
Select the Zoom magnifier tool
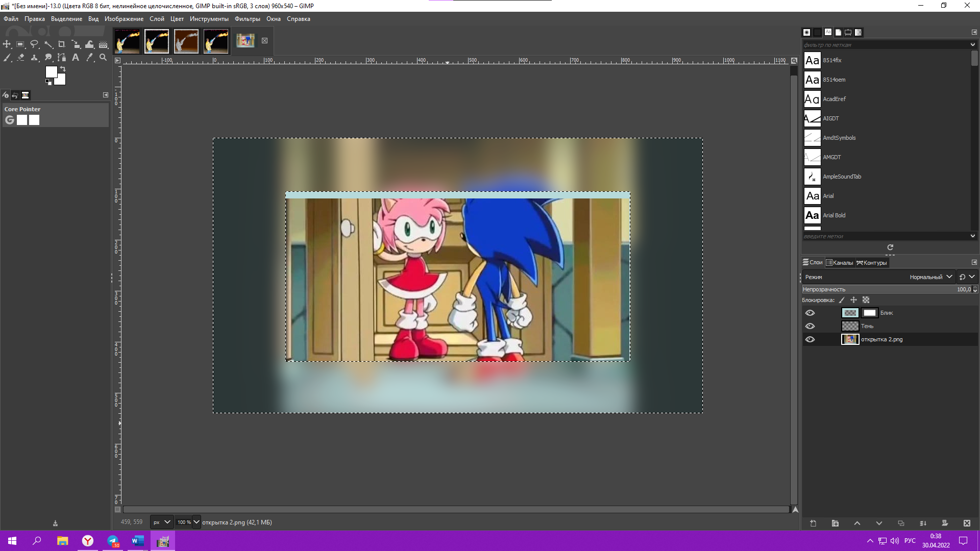[x=103, y=58]
